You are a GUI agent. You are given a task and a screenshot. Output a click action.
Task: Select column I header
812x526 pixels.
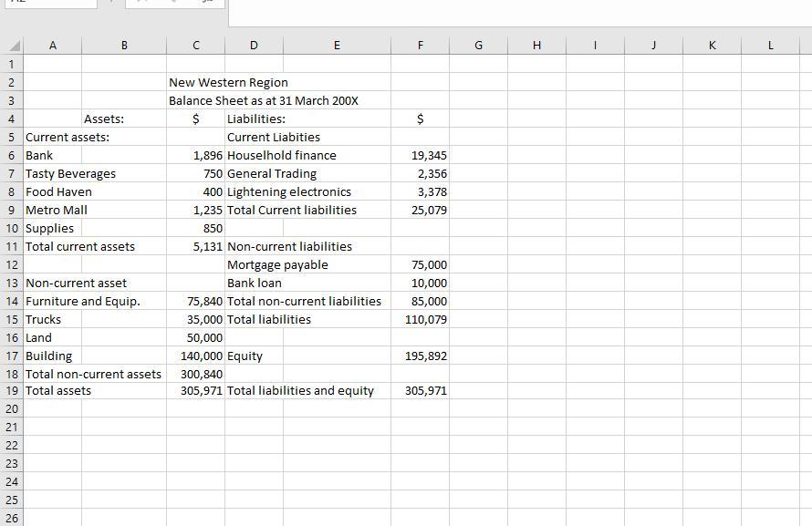pos(595,46)
